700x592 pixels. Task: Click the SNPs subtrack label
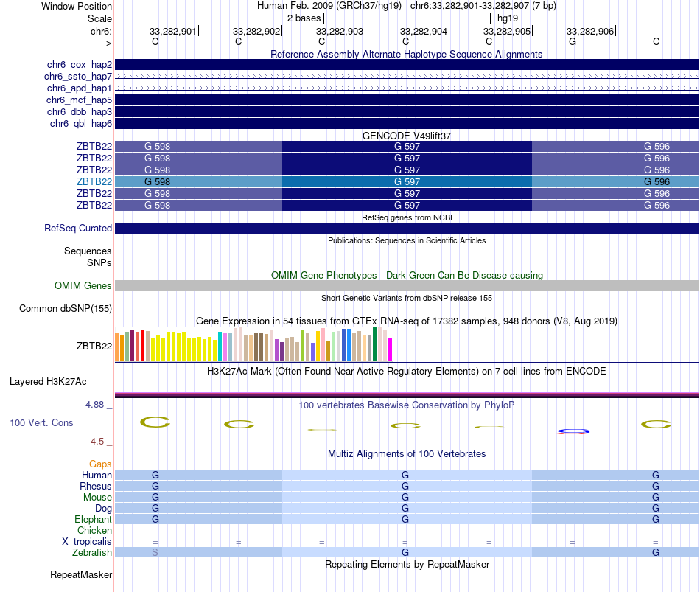pos(99,262)
